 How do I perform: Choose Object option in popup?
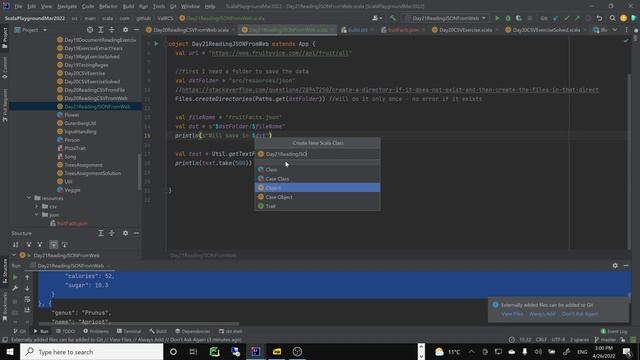pyautogui.click(x=318, y=188)
